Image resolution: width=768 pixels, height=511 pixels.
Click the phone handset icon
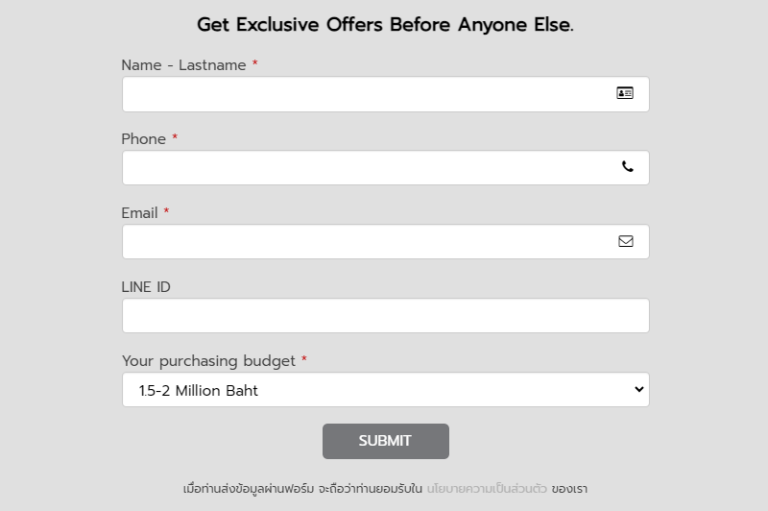point(627,167)
